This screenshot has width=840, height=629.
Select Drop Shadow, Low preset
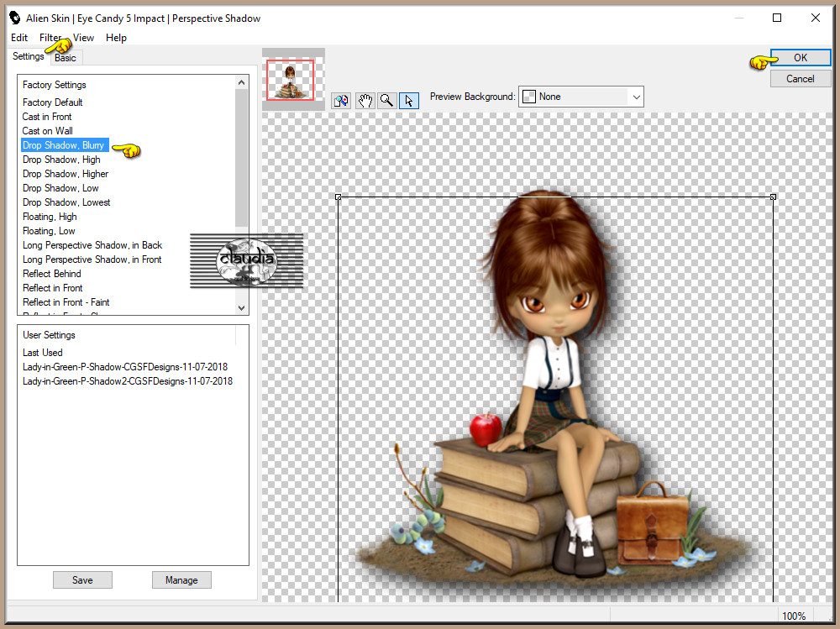point(60,188)
